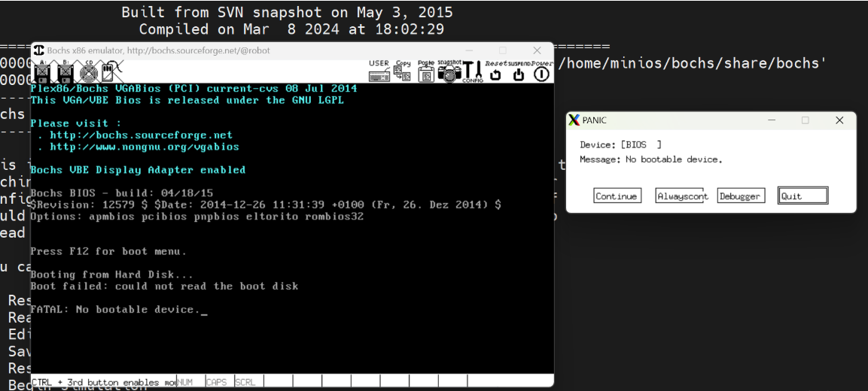Toggle floppy A: drive icon in Bochs toolbar
Viewport: 868px width, 391px height.
click(x=43, y=71)
